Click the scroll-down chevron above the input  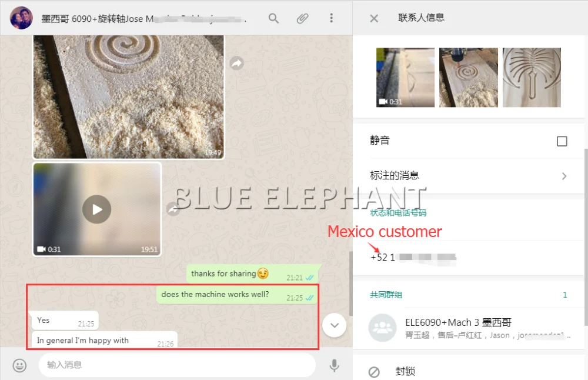pyautogui.click(x=334, y=325)
